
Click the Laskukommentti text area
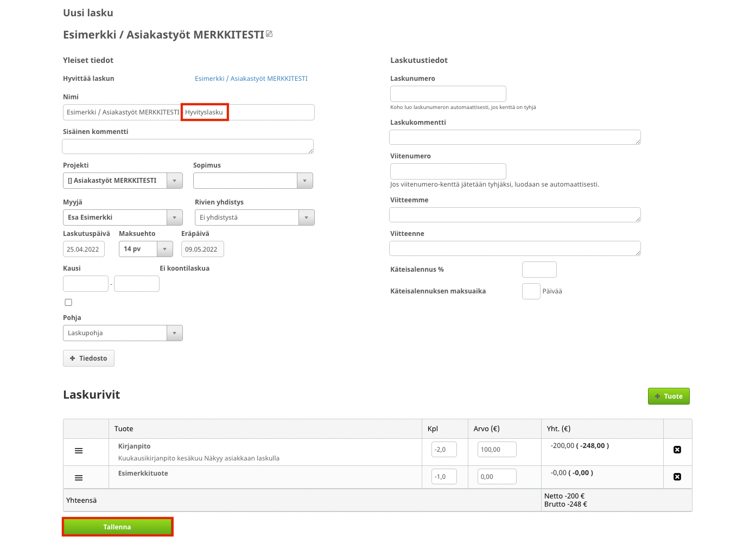515,137
